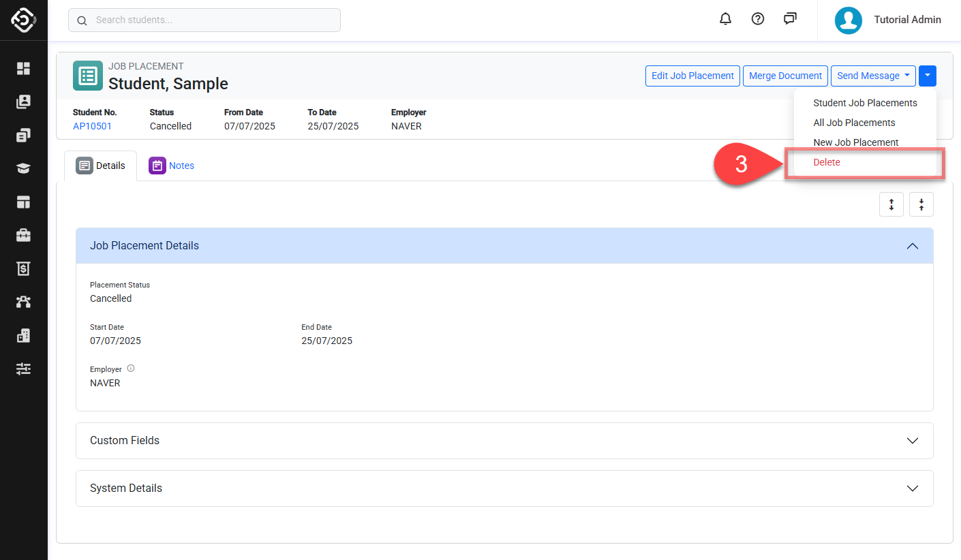Expand all sections button
Image resolution: width=961 pixels, height=560 pixels.
pyautogui.click(x=891, y=204)
